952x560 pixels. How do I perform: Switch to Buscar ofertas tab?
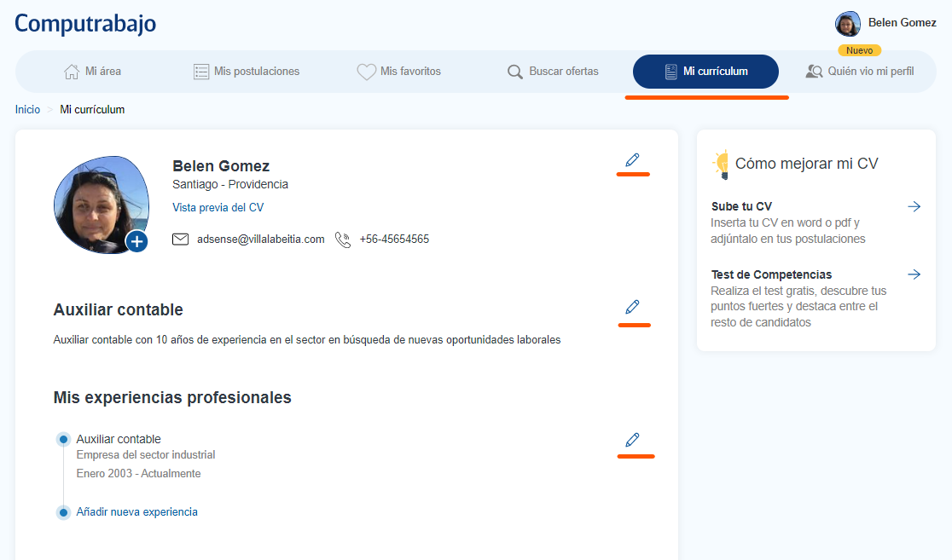553,72
